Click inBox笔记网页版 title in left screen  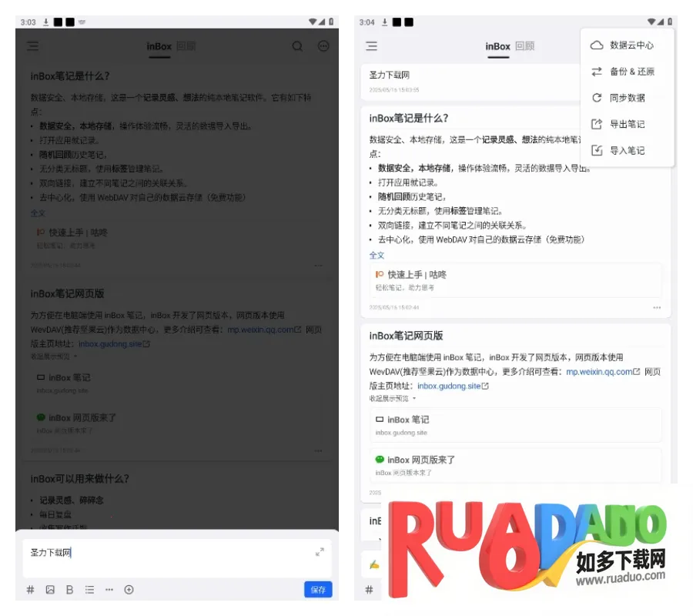point(67,294)
